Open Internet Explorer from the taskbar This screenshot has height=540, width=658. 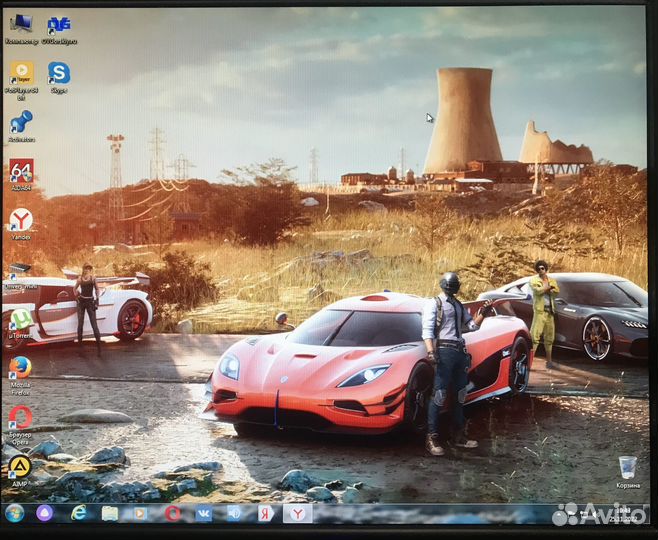click(x=78, y=513)
